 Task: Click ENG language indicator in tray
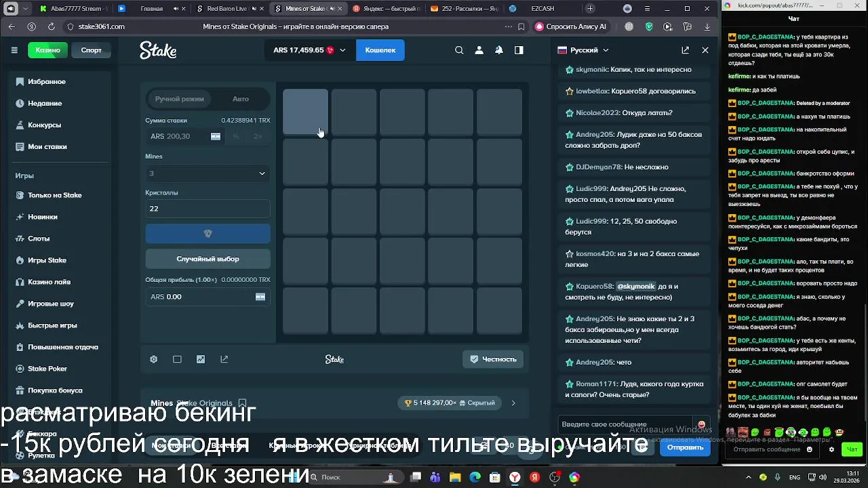794,478
